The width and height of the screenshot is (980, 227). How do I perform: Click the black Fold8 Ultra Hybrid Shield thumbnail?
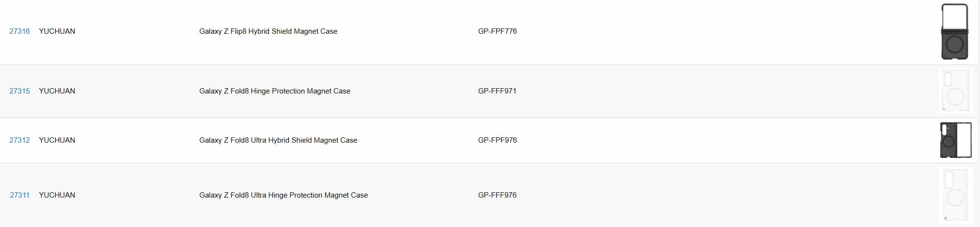click(x=956, y=140)
